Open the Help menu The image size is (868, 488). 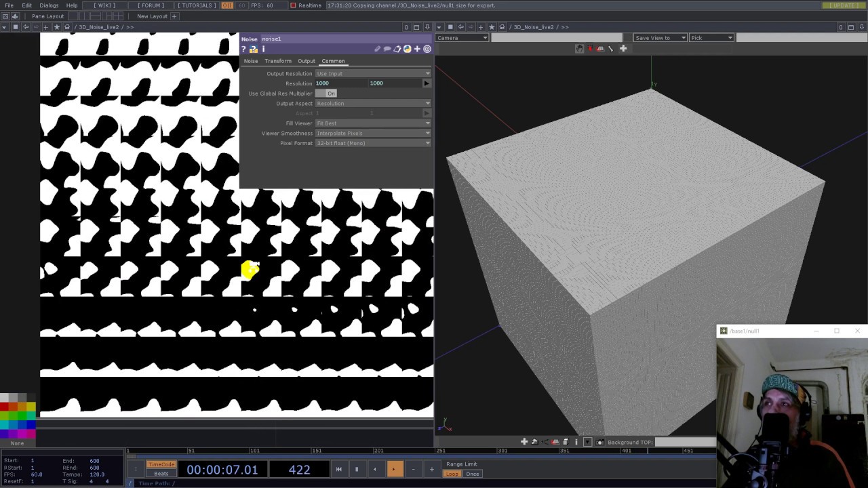point(72,5)
